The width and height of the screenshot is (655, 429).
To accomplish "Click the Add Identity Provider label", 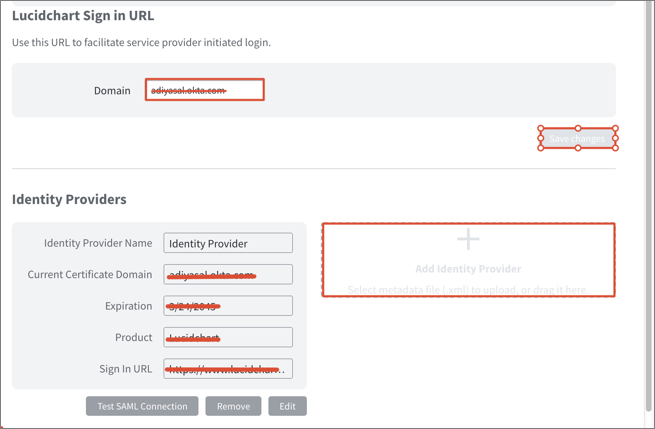I will [468, 269].
